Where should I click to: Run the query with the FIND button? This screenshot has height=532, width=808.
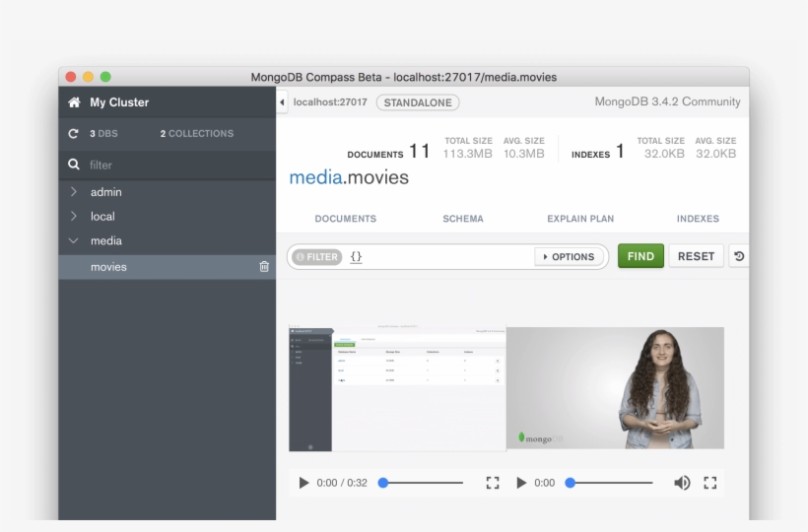pyautogui.click(x=640, y=256)
